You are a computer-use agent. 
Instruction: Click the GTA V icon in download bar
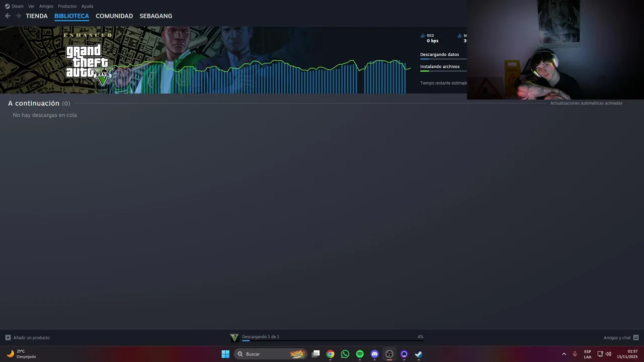click(234, 337)
